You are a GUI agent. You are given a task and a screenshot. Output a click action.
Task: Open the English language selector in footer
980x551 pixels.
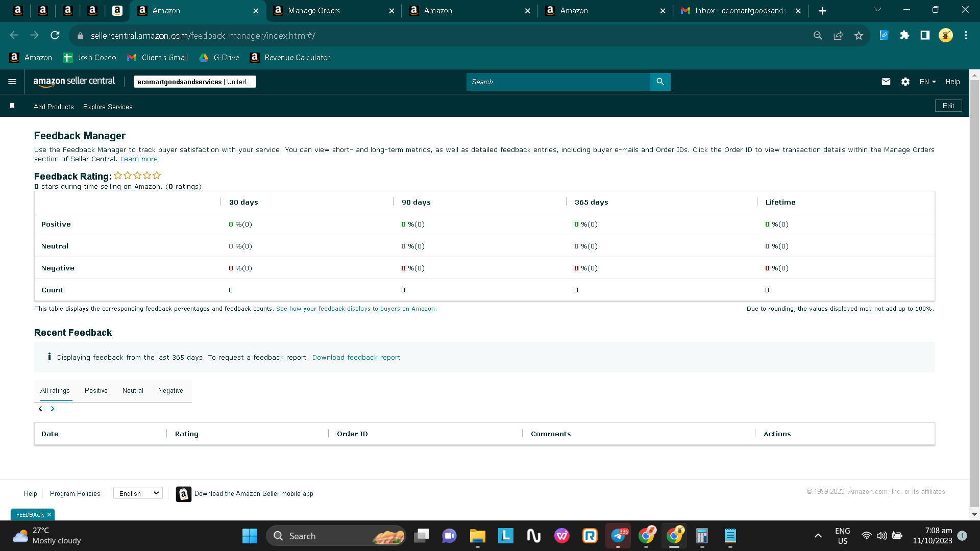(x=138, y=493)
